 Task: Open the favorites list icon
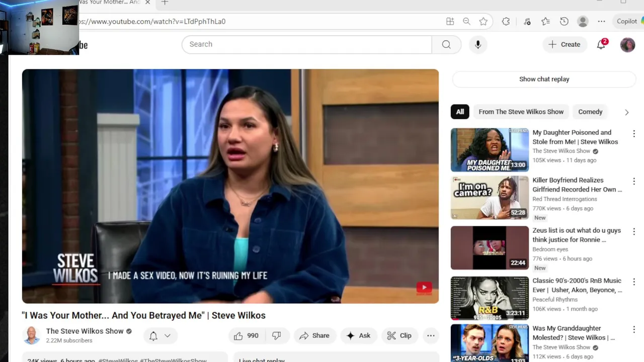545,21
